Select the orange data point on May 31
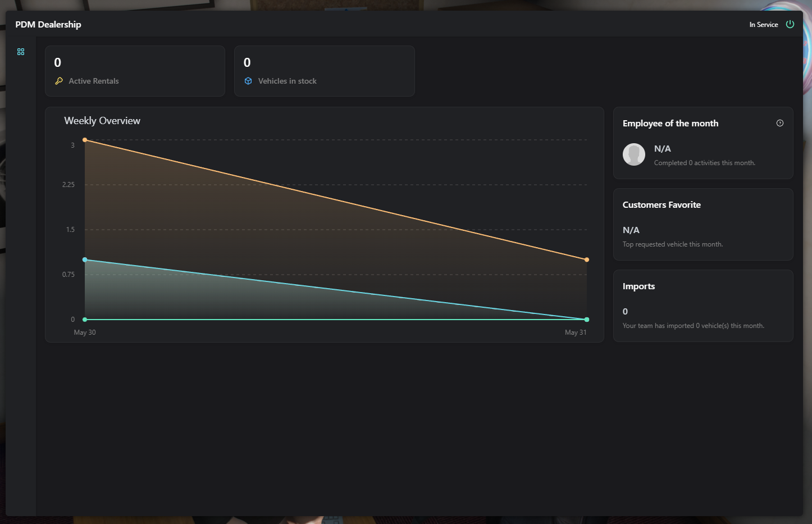 587,259
